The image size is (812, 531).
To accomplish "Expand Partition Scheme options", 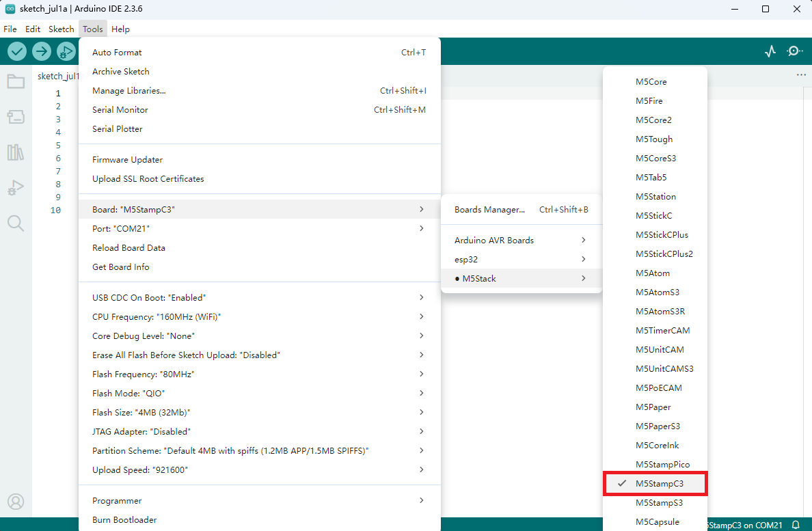I will 260,451.
